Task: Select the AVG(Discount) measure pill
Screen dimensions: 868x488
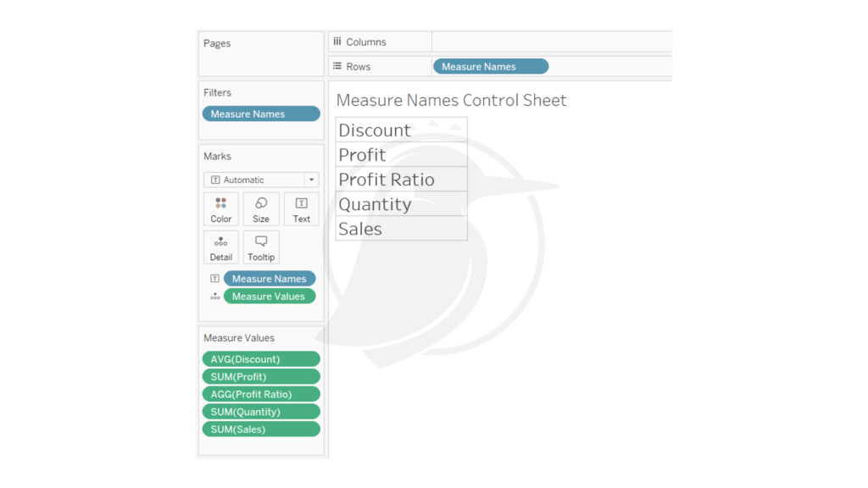Action: click(x=261, y=359)
